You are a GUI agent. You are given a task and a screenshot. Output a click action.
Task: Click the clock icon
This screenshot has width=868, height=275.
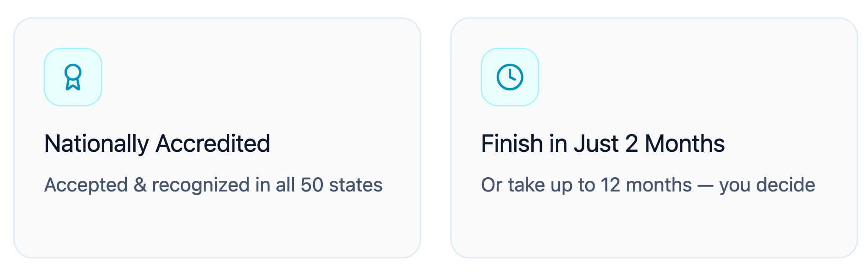pos(510,77)
